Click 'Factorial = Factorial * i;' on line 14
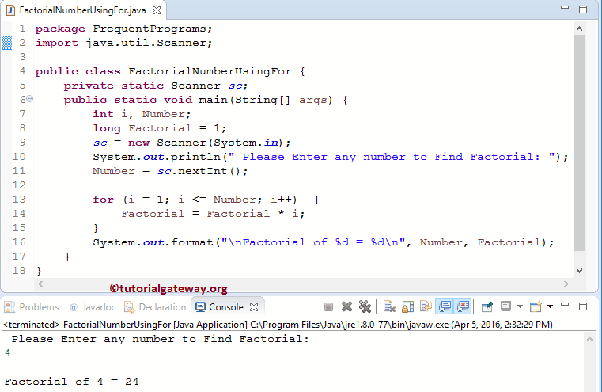Image resolution: width=602 pixels, height=392 pixels. [x=213, y=213]
